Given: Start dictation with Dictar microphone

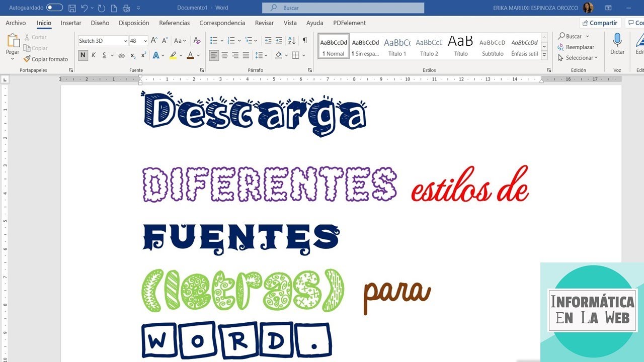Looking at the screenshot, I should [617, 44].
